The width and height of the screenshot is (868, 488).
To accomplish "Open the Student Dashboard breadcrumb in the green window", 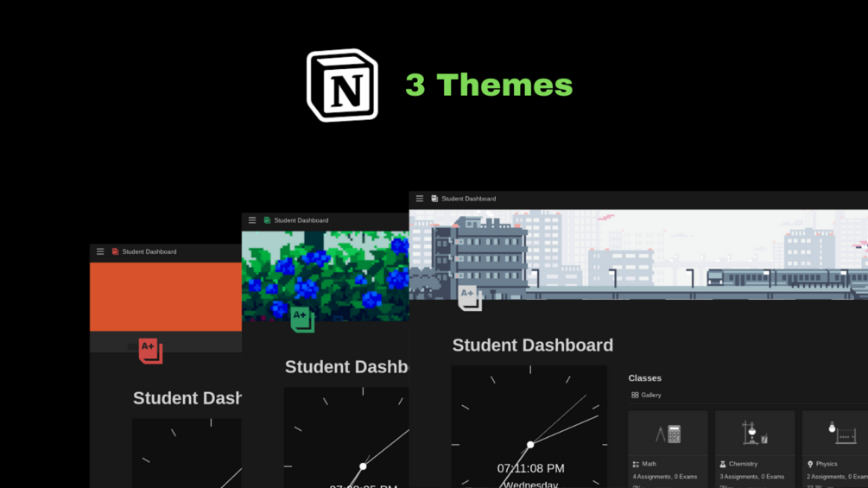I will click(x=301, y=220).
